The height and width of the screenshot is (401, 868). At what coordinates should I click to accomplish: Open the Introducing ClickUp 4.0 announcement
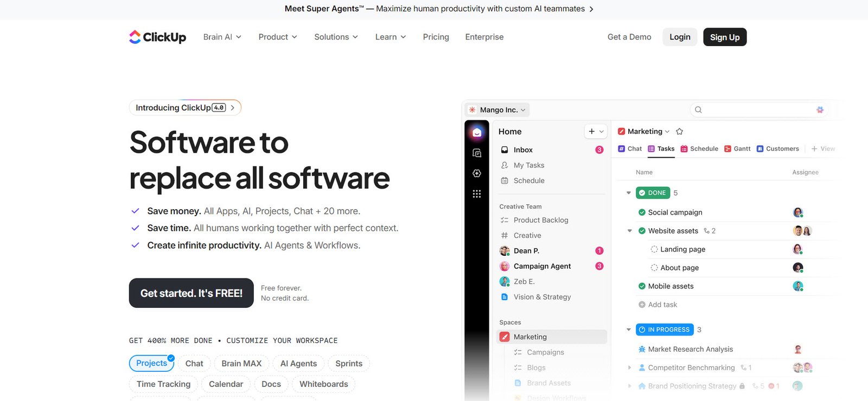click(x=185, y=107)
